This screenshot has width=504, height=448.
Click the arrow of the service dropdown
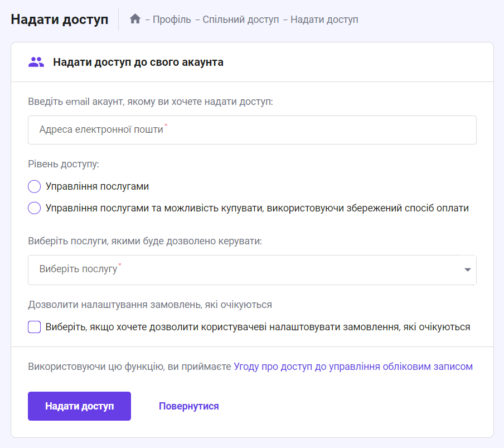click(x=467, y=270)
